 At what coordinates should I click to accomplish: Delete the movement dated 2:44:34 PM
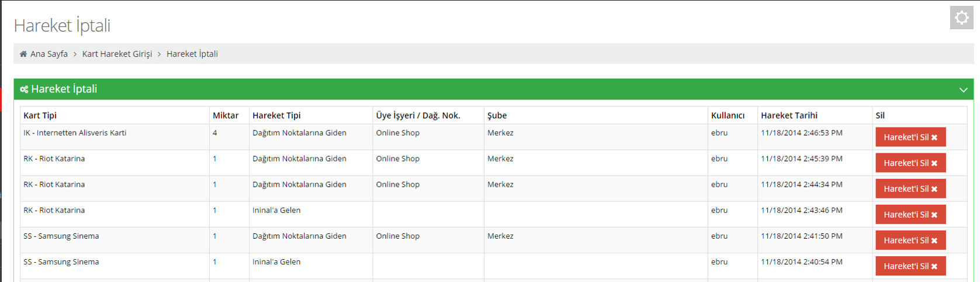(910, 188)
